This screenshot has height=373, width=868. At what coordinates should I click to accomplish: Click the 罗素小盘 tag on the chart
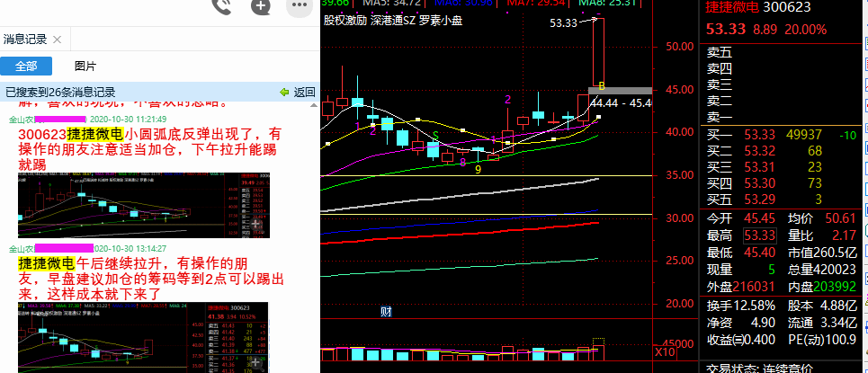[440, 21]
